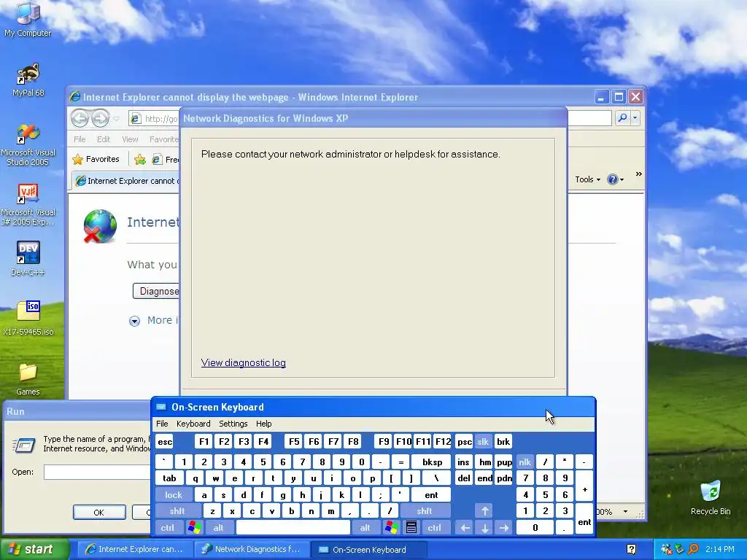The image size is (747, 560).
Task: Launch MyPal 68 browser shortcut
Action: click(28, 79)
